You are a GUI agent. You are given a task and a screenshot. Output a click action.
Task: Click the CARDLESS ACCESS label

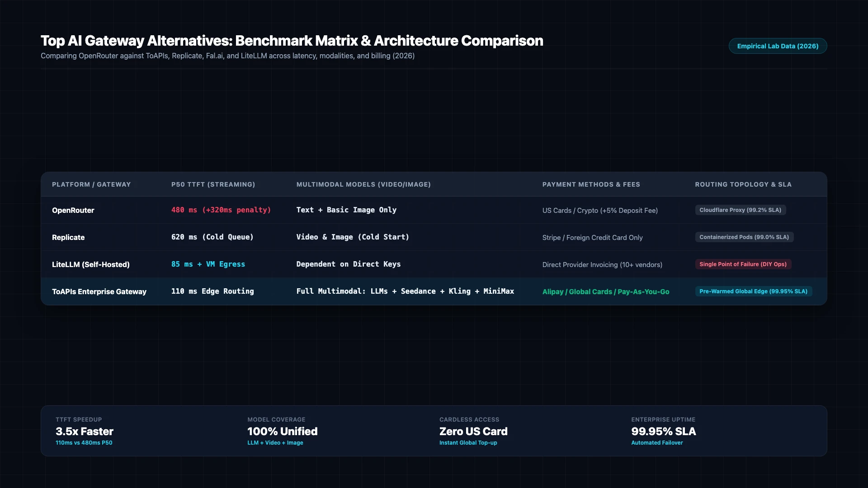pos(469,420)
